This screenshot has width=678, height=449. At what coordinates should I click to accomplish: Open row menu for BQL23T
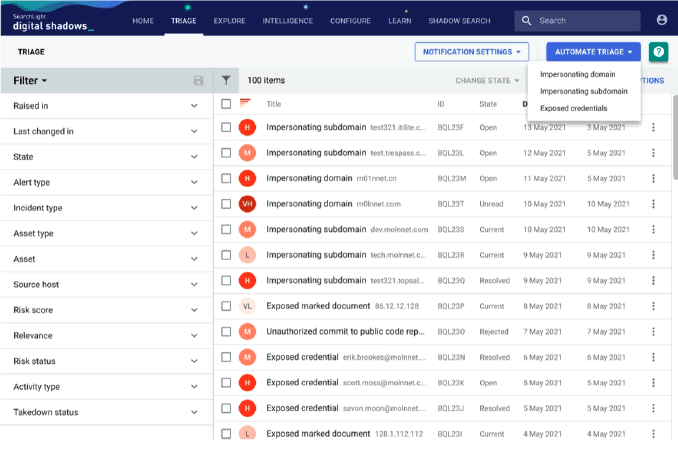pyautogui.click(x=653, y=204)
